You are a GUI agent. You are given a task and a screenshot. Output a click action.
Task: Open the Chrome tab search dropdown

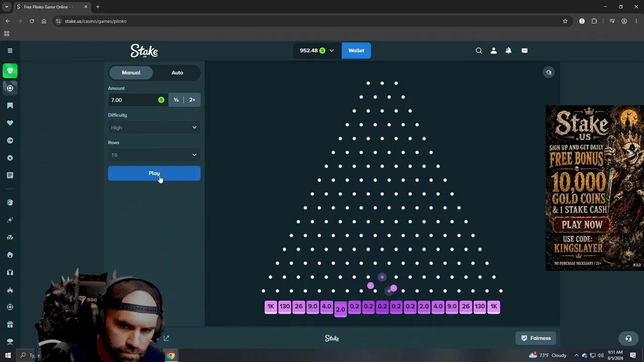[x=7, y=7]
